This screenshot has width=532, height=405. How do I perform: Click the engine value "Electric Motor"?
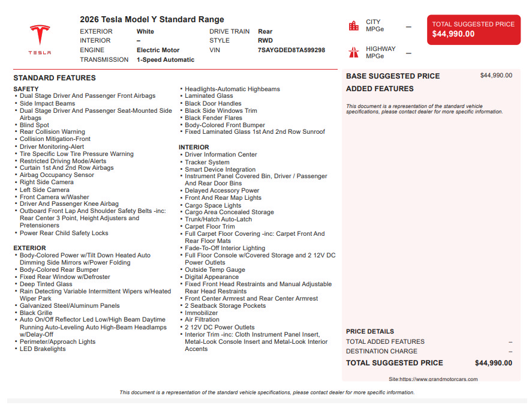pos(158,50)
